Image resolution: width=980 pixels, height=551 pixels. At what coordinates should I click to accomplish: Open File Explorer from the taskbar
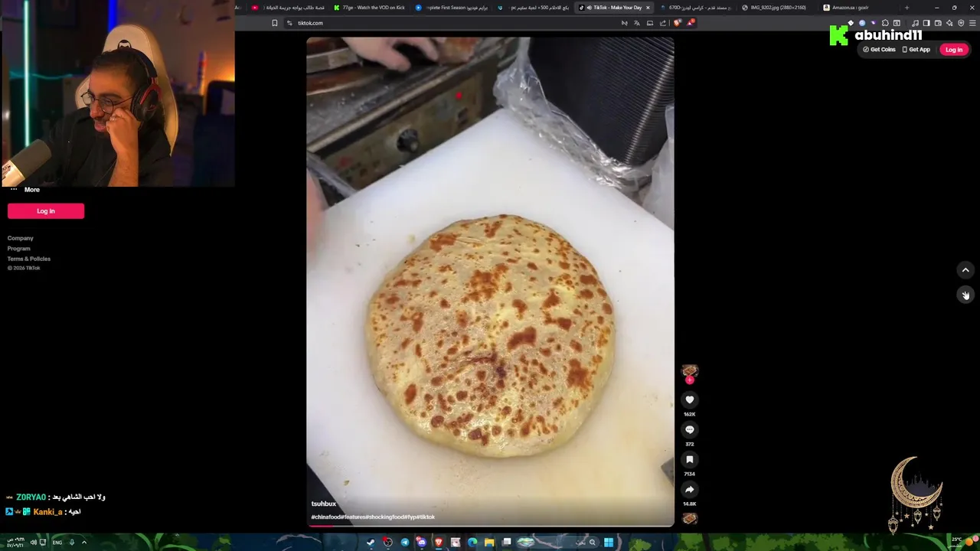[488, 543]
